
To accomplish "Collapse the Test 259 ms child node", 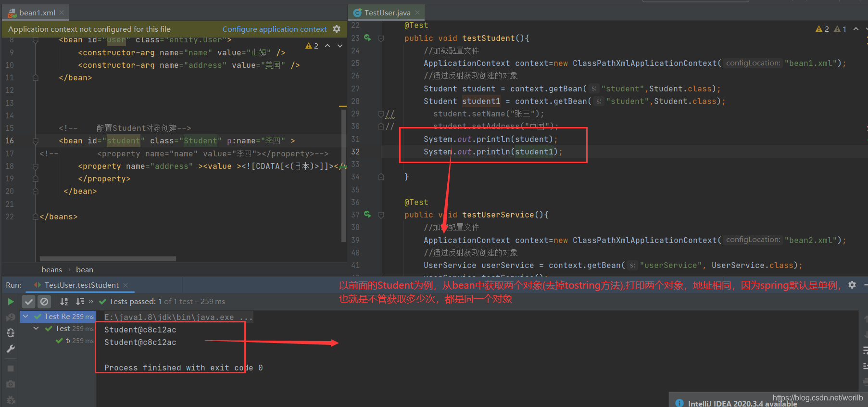I will [36, 328].
